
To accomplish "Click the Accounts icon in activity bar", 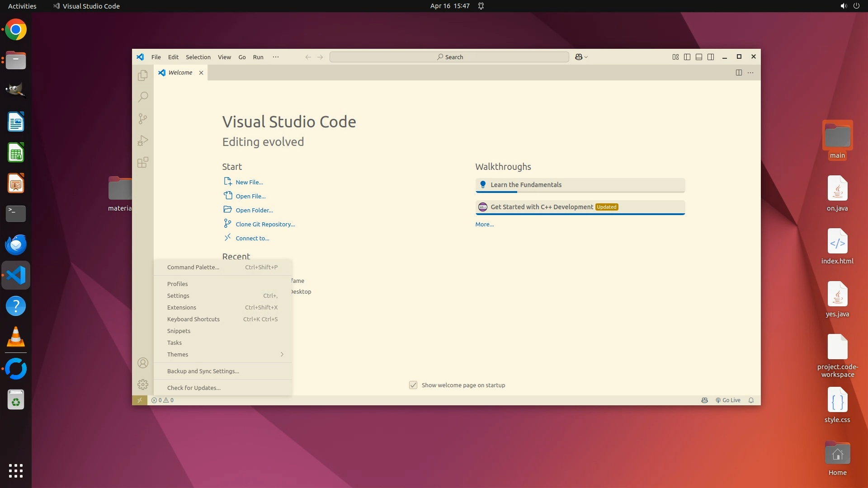I will coord(143,363).
